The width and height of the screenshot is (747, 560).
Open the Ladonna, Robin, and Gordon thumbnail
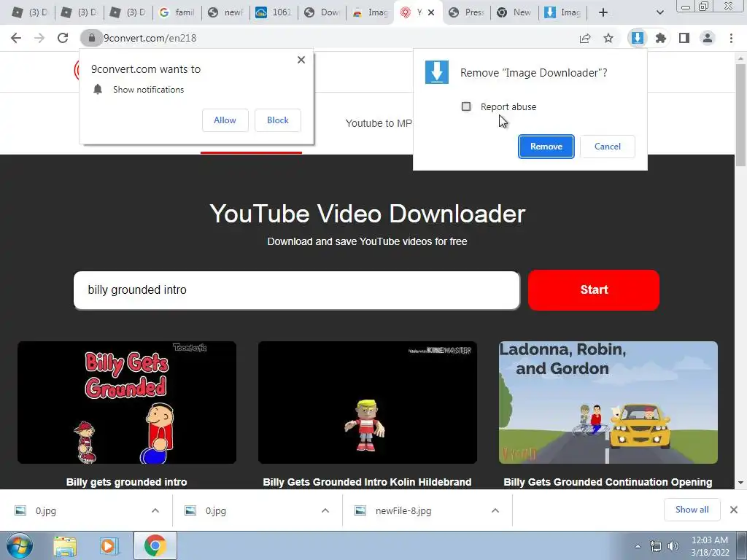pyautogui.click(x=608, y=402)
